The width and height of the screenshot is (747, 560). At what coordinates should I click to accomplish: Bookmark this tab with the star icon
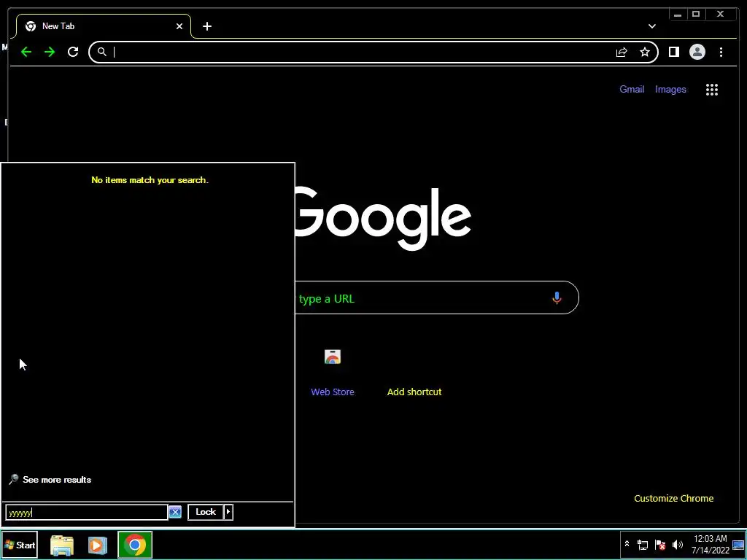tap(645, 52)
